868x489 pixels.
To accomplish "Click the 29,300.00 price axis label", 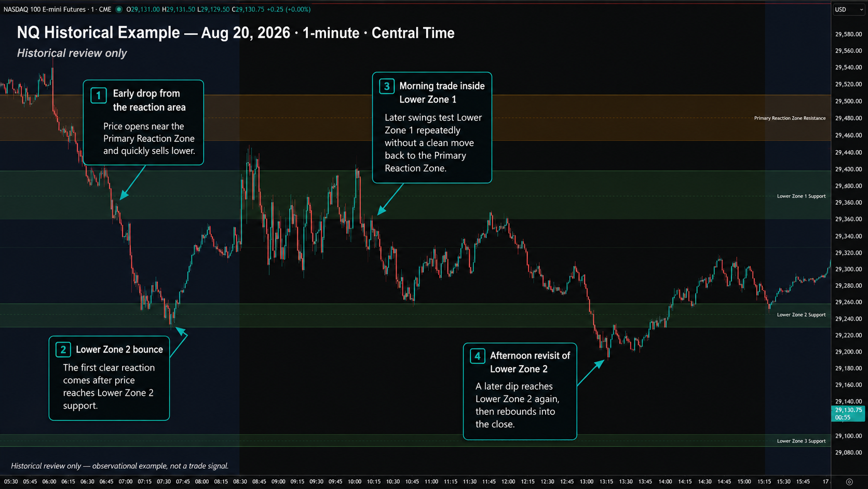I will coord(848,269).
